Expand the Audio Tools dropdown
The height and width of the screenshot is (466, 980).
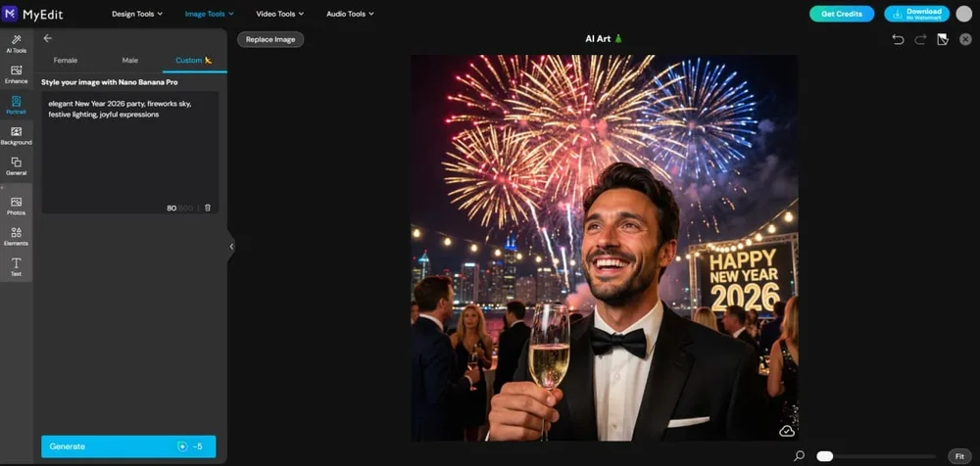(x=350, y=13)
